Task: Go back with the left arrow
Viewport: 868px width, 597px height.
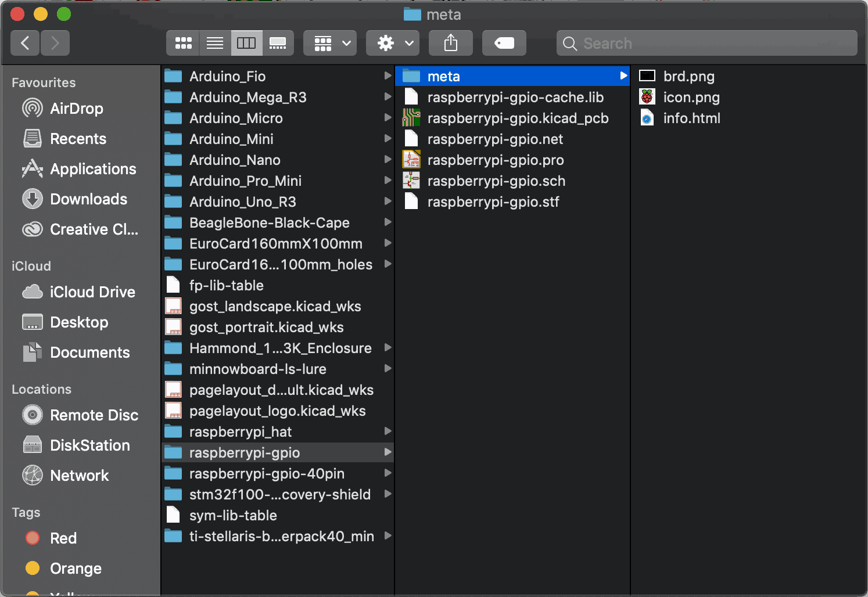Action: (x=25, y=43)
